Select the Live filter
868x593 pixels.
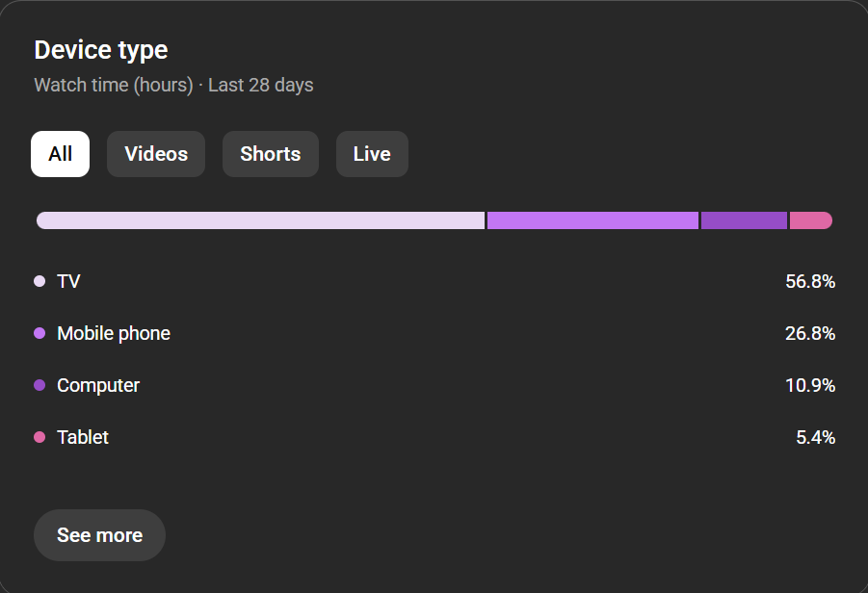372,153
